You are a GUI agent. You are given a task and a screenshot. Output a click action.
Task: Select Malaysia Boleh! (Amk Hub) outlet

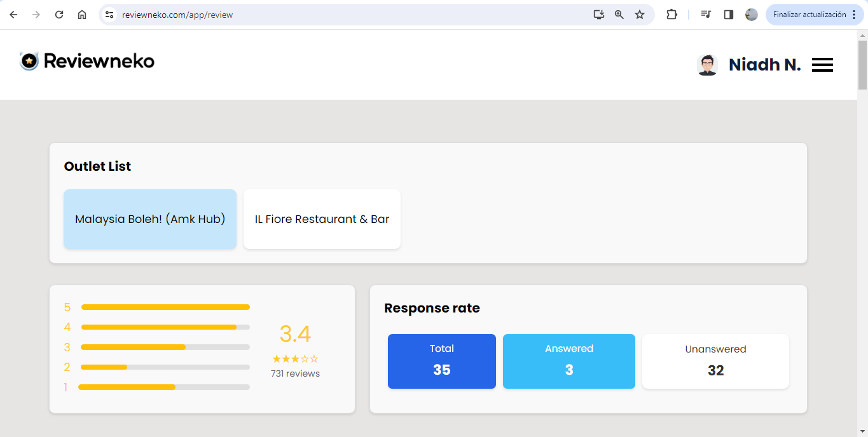coord(150,219)
